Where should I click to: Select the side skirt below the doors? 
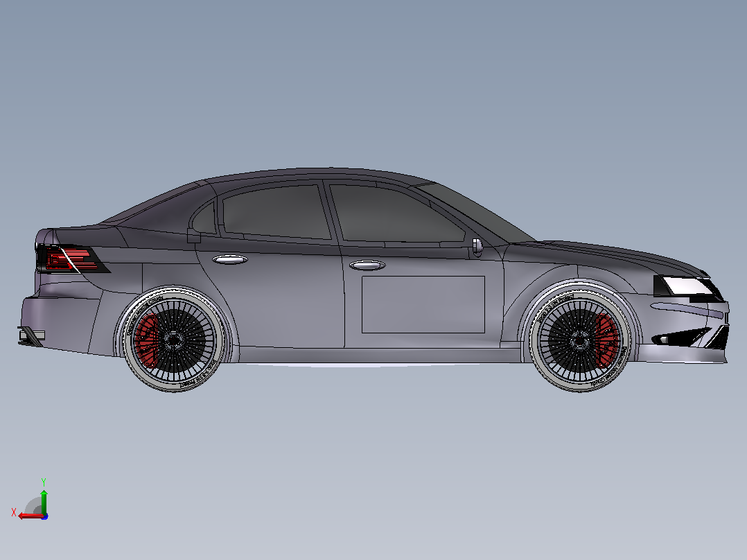[x=379, y=356]
